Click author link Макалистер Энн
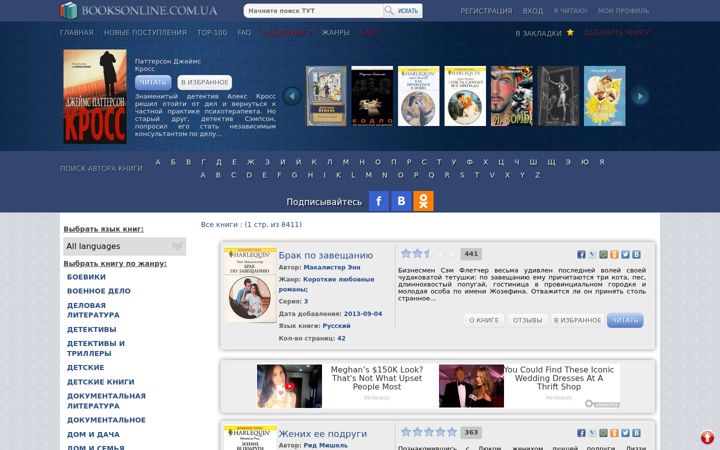 332,267
